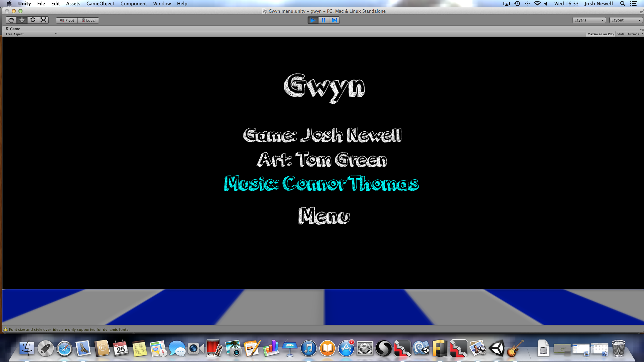Screen dimensions: 644x362
Task: Toggle Local handle rotation mode
Action: 89,20
